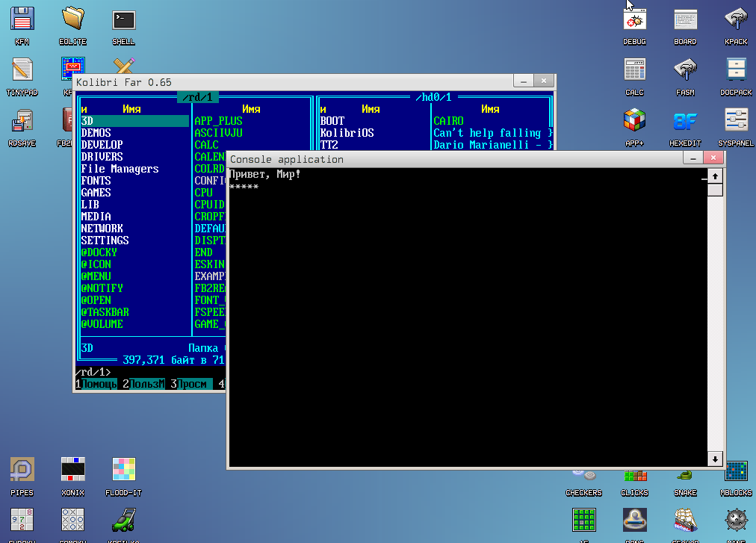Screen dimensions: 756x543
Task: Start the XONIX game icon
Action: coord(73,470)
